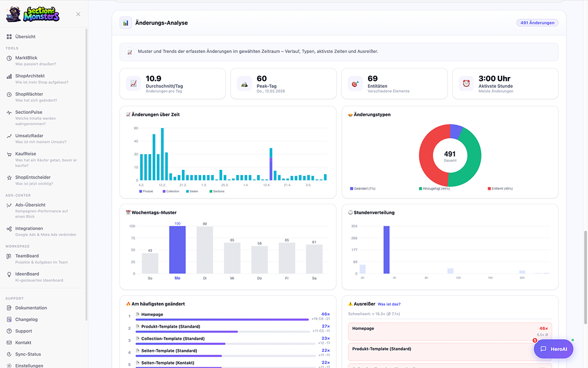Image resolution: width=588 pixels, height=368 pixels.
Task: Click "Seiten-Template (Kontakt)" in the ranking list
Action: tap(168, 363)
